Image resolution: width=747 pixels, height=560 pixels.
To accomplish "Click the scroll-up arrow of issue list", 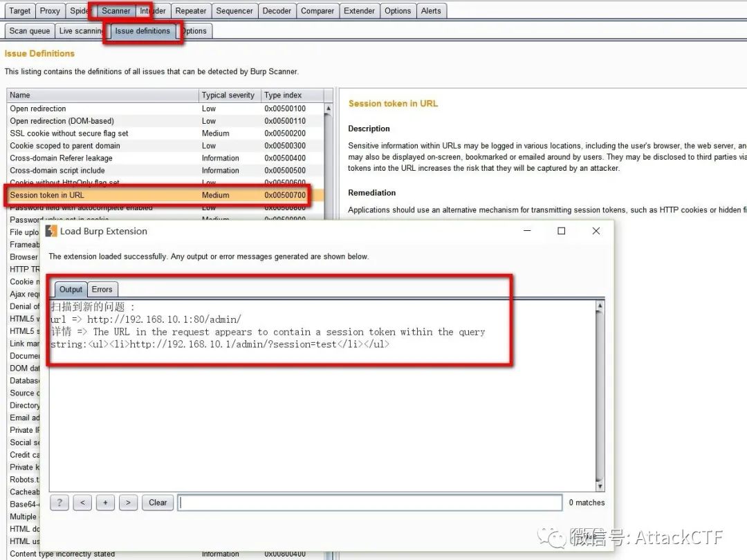I will coord(329,109).
